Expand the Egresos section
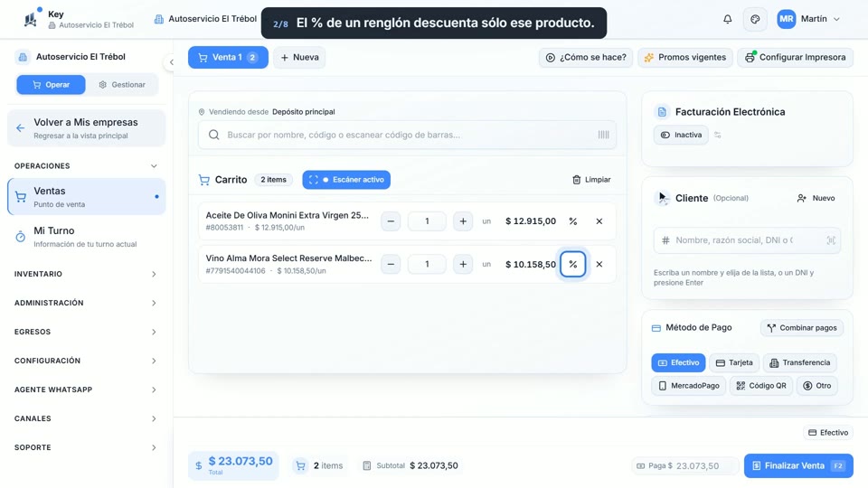This screenshot has height=488, width=868. coord(87,332)
